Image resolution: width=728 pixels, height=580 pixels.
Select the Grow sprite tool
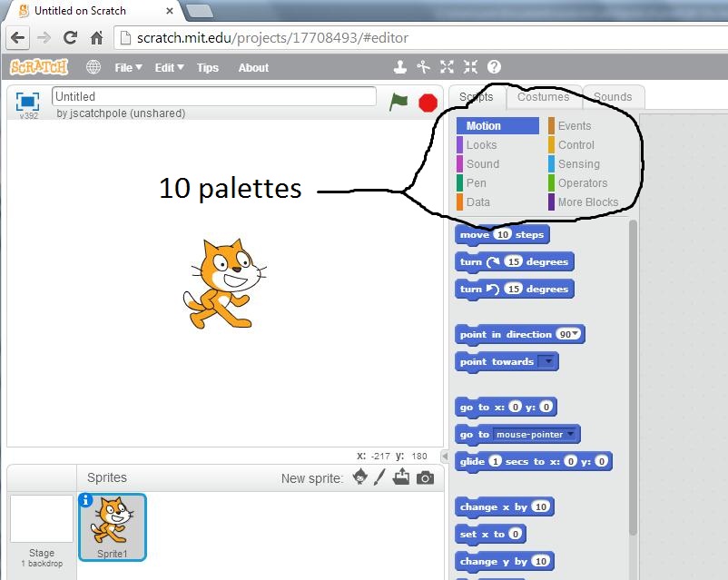447,67
